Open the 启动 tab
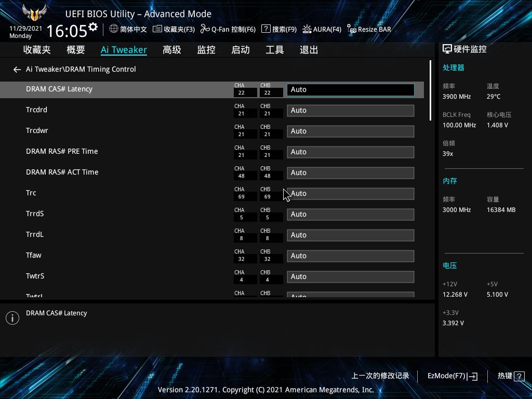The height and width of the screenshot is (399, 532). click(241, 50)
